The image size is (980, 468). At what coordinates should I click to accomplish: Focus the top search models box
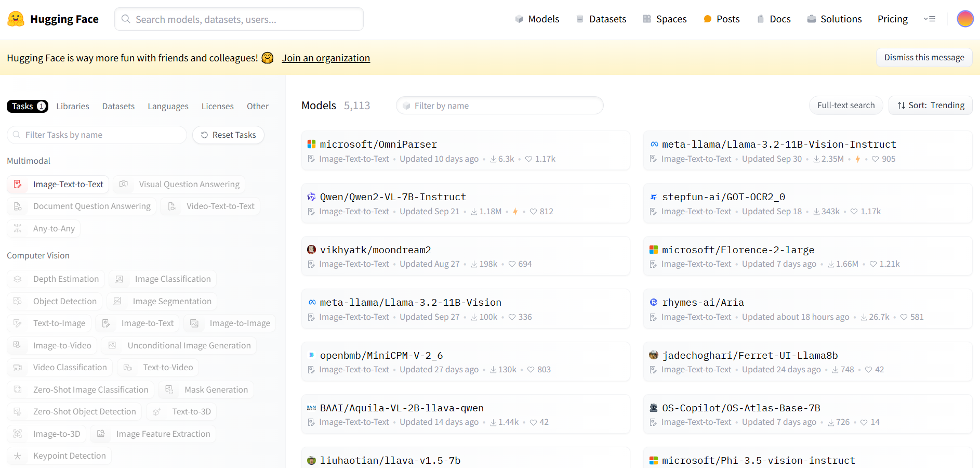[239, 19]
